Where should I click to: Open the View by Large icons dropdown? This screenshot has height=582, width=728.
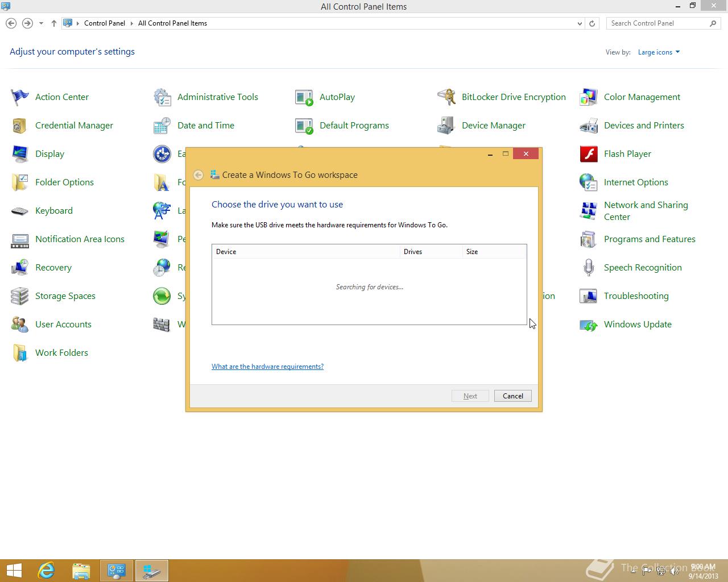(x=659, y=52)
